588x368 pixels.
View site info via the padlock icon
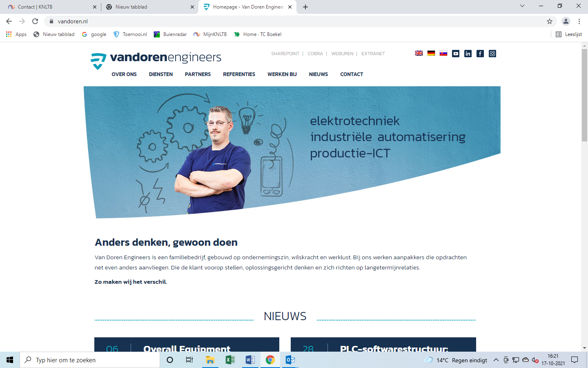(51, 21)
